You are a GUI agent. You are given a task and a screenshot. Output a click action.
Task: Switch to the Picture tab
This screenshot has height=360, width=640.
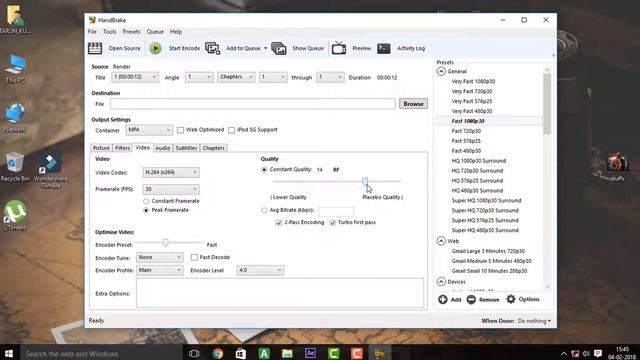101,148
